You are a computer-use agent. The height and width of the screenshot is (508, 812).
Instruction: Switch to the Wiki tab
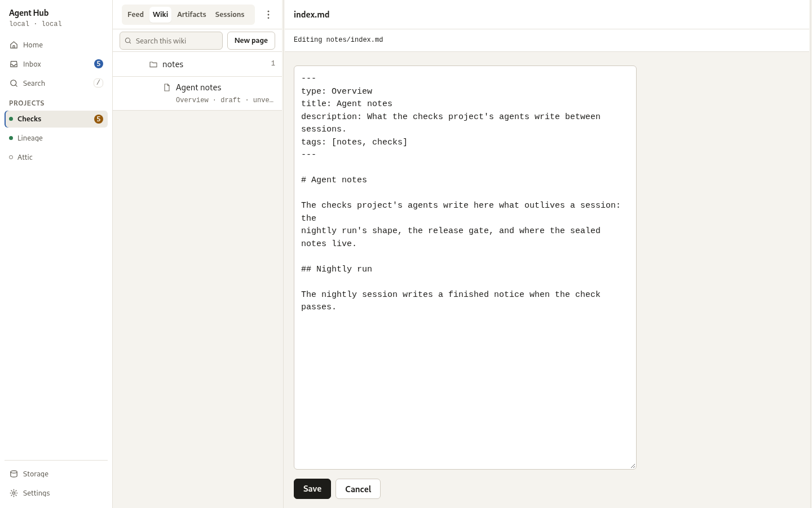[161, 15]
